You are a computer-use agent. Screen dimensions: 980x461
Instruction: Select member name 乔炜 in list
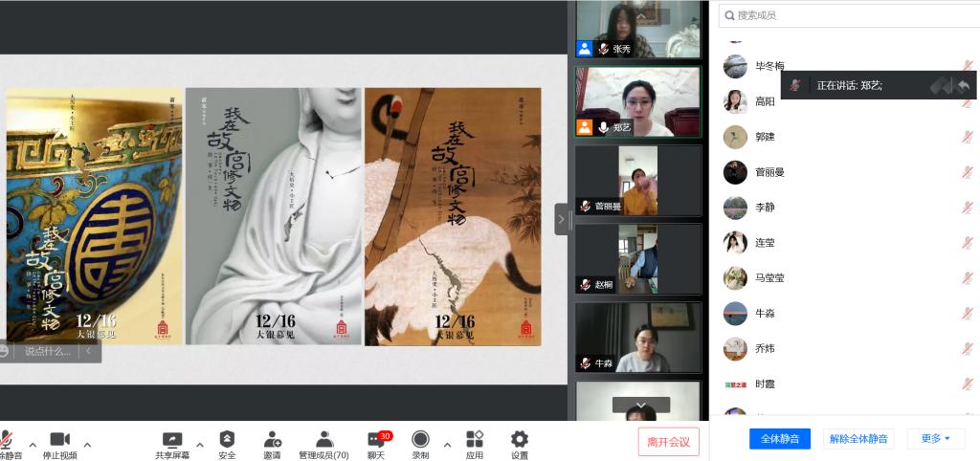pyautogui.click(x=765, y=348)
